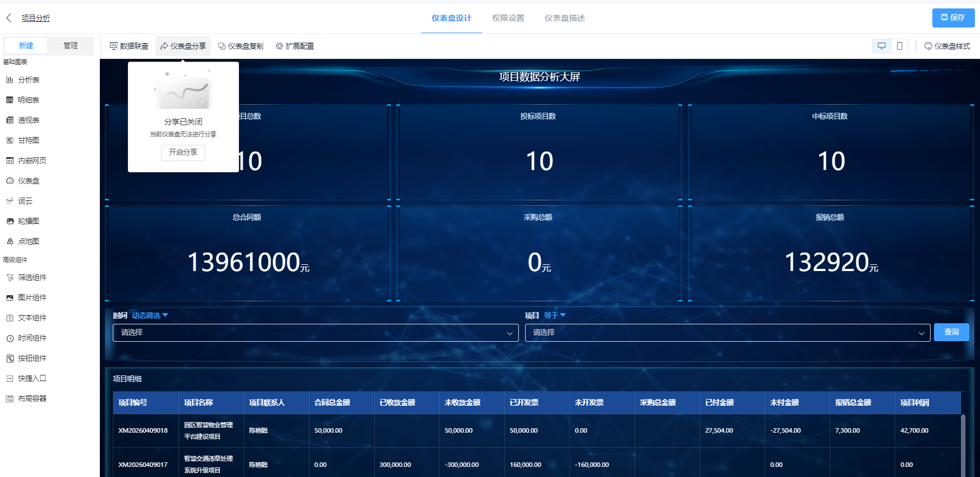Viewport: 980px width, 477px height.
Task: Save the dashboard with 保存 button
Action: click(x=953, y=18)
